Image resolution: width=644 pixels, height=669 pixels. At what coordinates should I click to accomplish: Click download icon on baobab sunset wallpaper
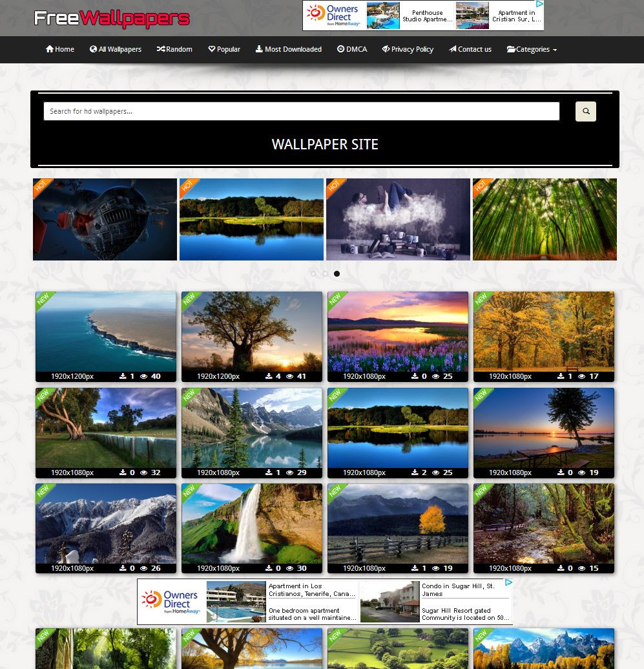tap(269, 376)
